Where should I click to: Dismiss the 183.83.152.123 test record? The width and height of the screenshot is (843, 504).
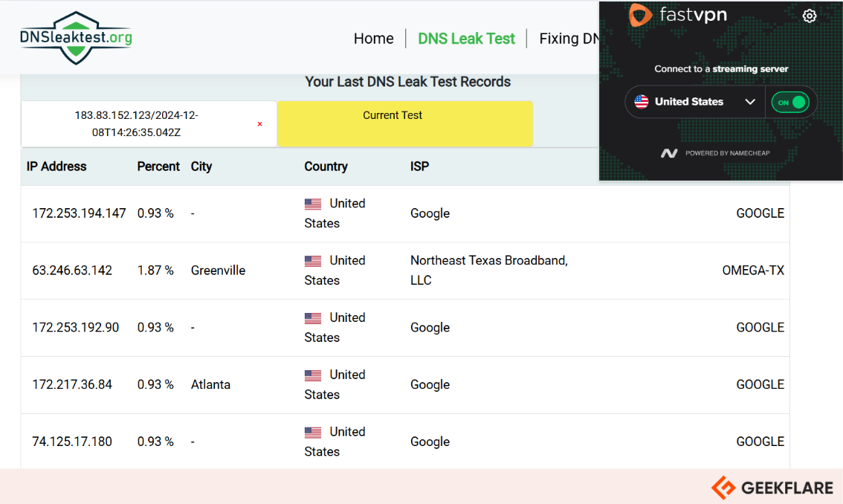(x=259, y=124)
